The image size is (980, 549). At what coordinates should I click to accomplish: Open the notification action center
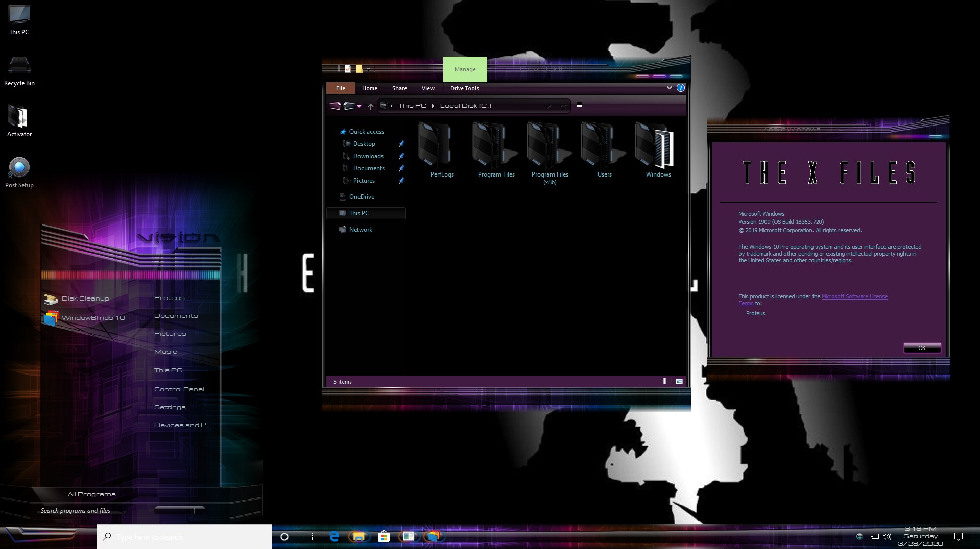[x=959, y=537]
